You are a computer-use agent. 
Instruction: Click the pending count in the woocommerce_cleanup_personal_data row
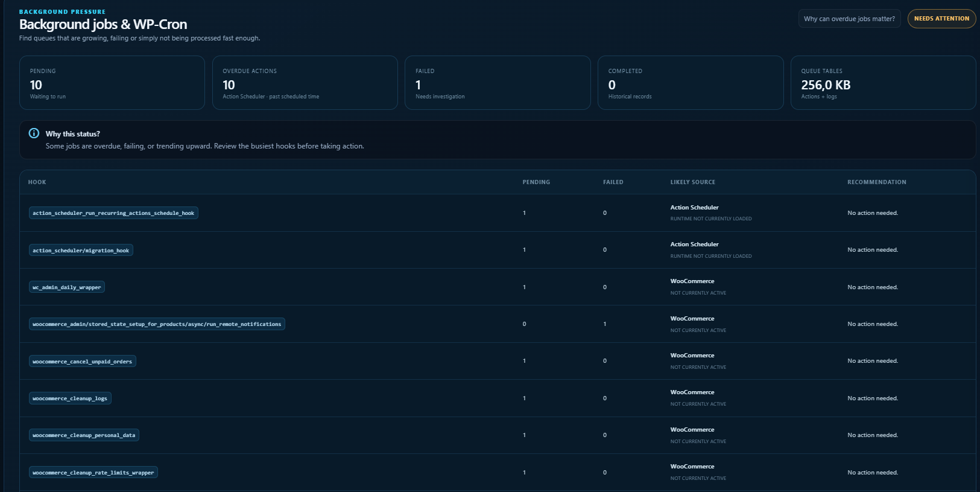pos(525,435)
